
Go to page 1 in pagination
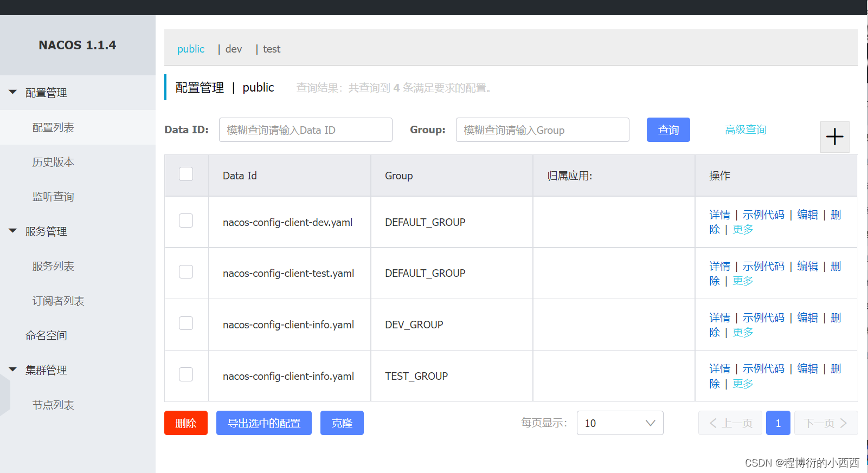coord(778,423)
